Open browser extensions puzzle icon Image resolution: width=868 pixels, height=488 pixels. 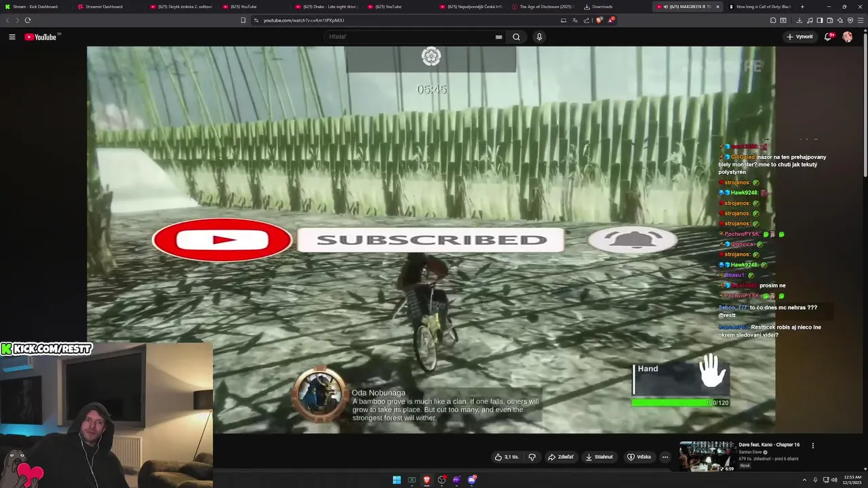coord(773,20)
